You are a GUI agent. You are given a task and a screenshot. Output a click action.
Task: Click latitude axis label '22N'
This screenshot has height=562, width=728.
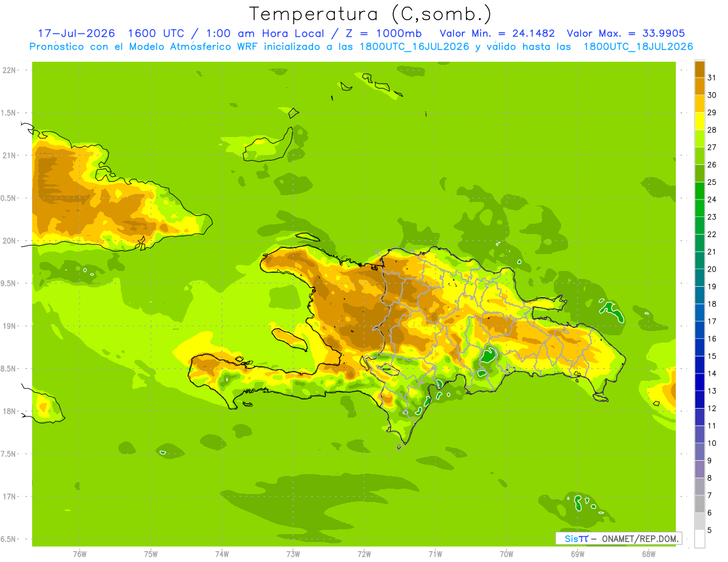point(10,70)
